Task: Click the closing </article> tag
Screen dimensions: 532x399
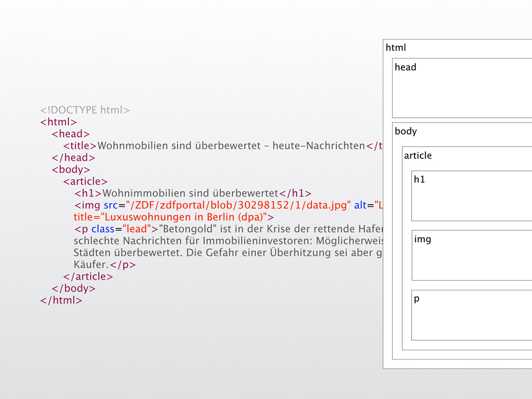Action: (x=88, y=277)
